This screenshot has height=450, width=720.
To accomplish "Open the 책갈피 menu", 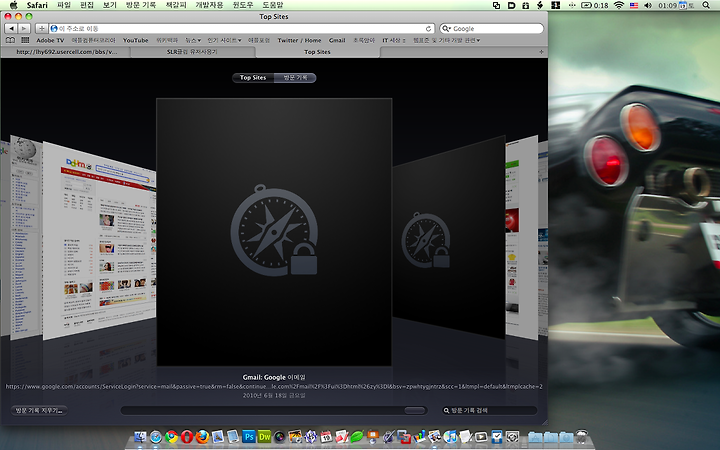I will tap(176, 5).
